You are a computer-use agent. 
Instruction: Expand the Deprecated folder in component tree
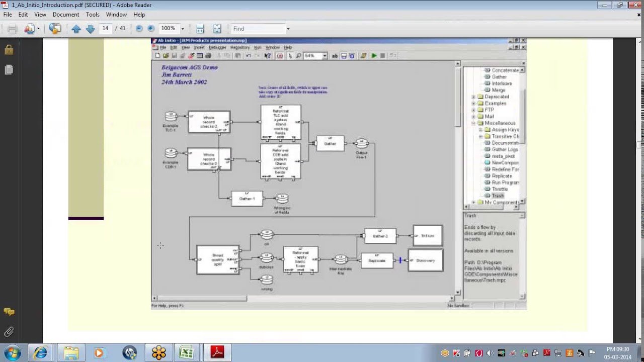[x=473, y=97]
